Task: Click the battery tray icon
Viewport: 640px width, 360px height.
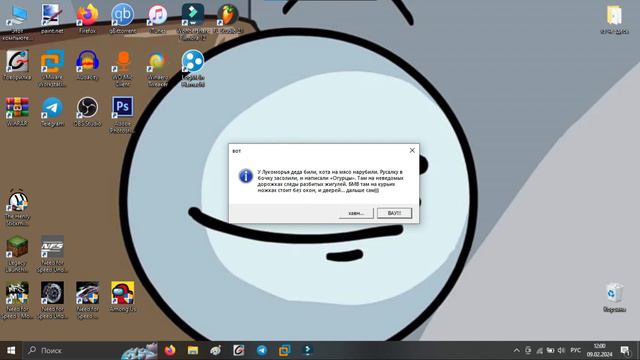Action: click(x=550, y=350)
